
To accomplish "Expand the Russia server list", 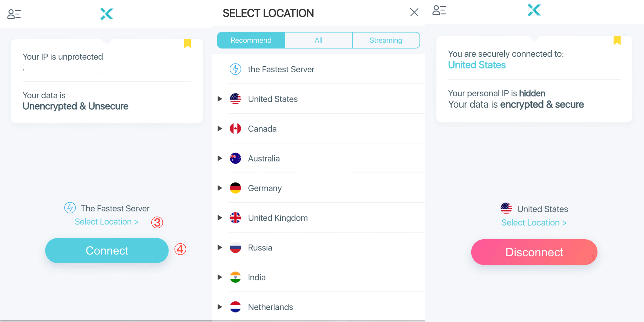I will pyautogui.click(x=220, y=247).
